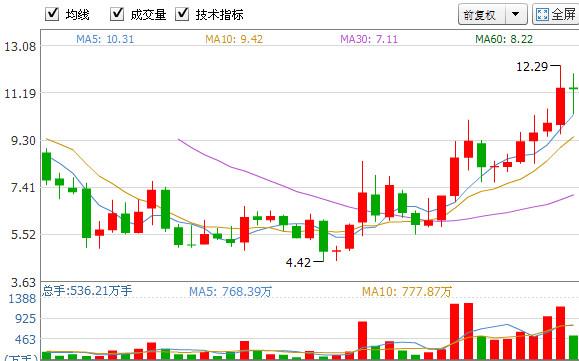Click the 13.08 price axis label
579x361 pixels.
click(20, 47)
